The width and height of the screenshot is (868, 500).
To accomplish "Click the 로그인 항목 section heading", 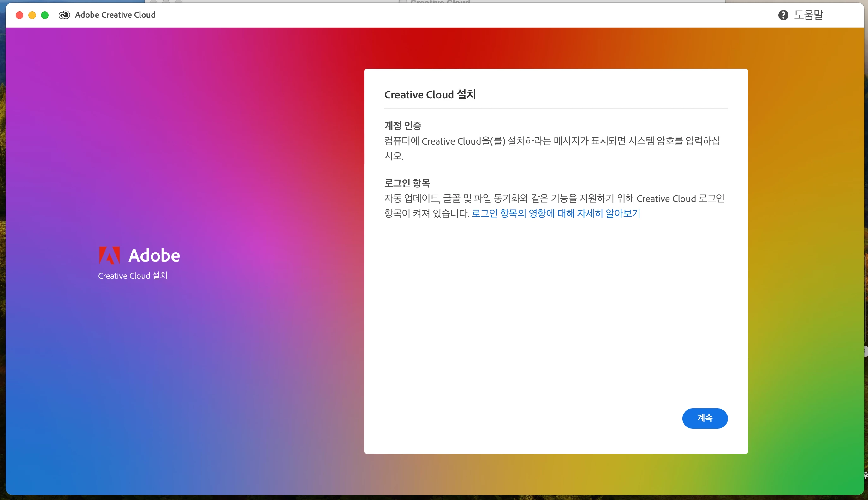I will point(407,183).
